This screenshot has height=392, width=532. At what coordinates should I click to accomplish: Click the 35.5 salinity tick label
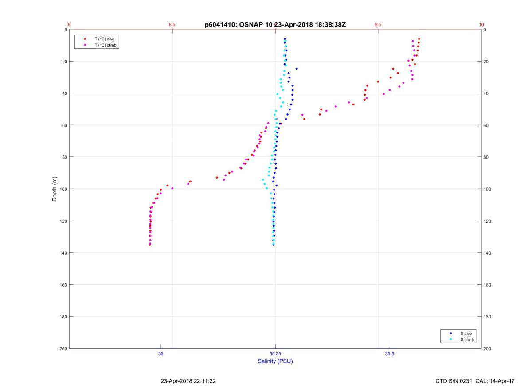coord(390,353)
